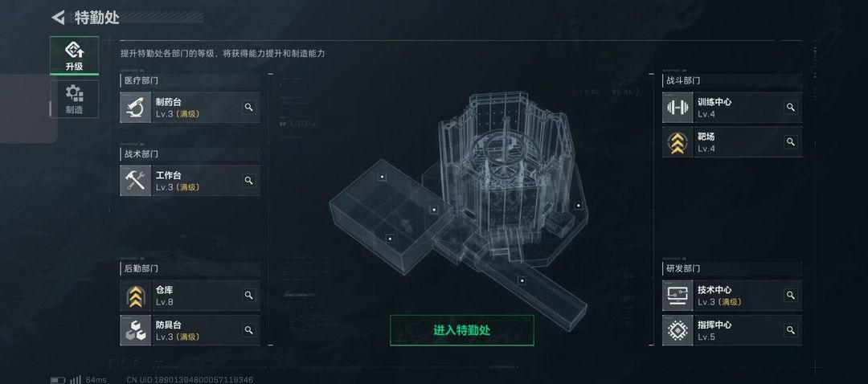Click the 靶场 upgrade chevrons icon

pos(678,142)
